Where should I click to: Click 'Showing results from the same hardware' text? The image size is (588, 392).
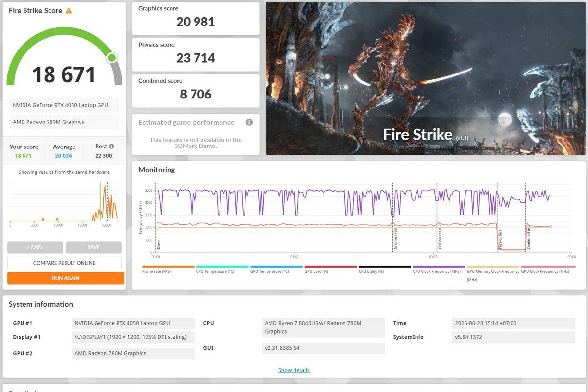64,172
